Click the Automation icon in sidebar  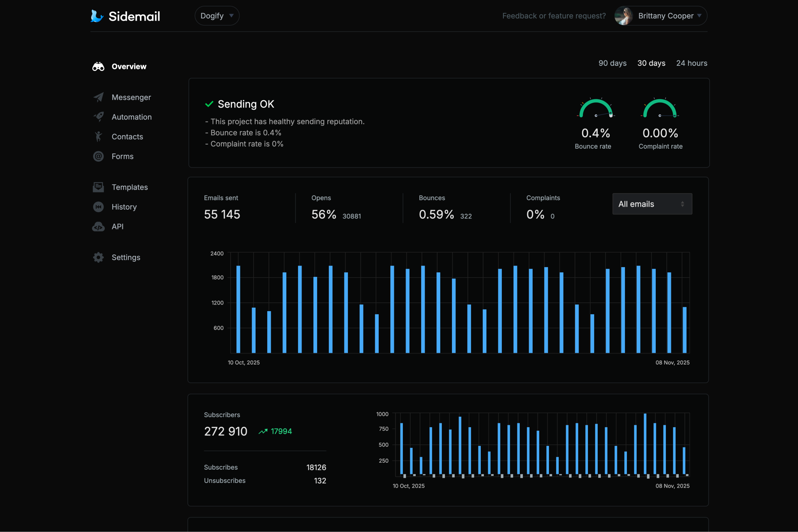click(98, 117)
